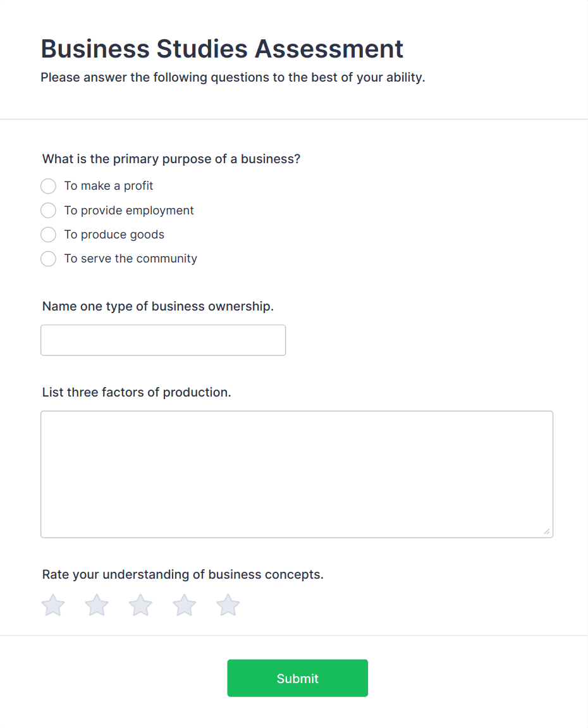Give a one-star rating
The height and width of the screenshot is (728, 588).
tap(52, 605)
